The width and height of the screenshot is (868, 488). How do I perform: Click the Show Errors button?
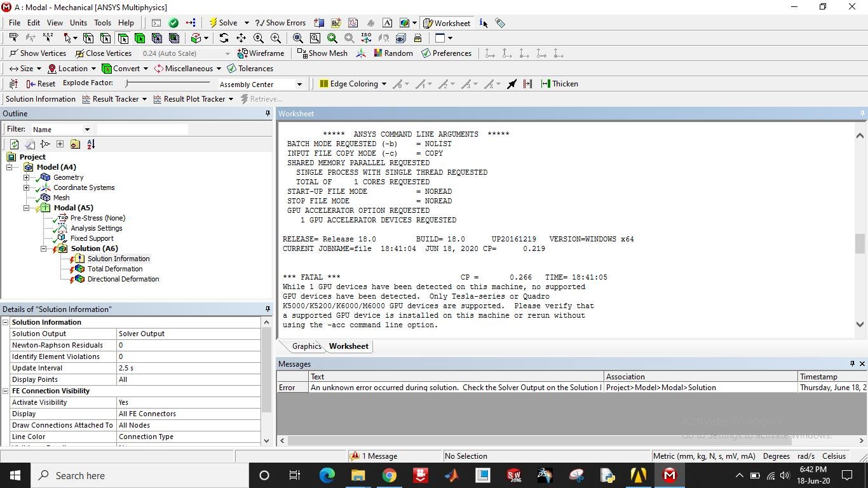tap(280, 23)
